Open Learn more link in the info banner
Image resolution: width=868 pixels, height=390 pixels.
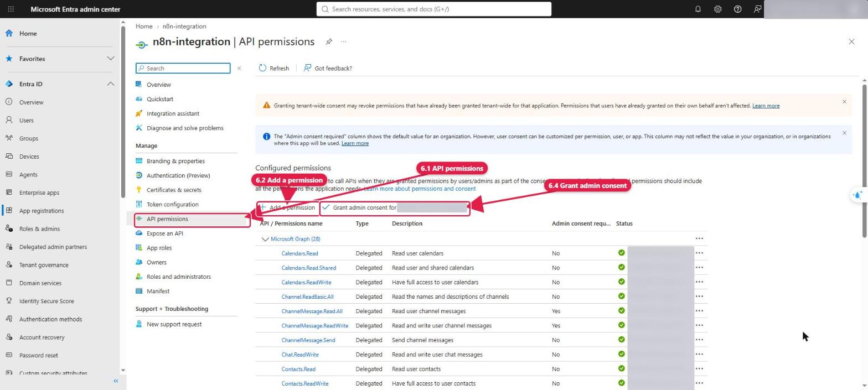[355, 143]
